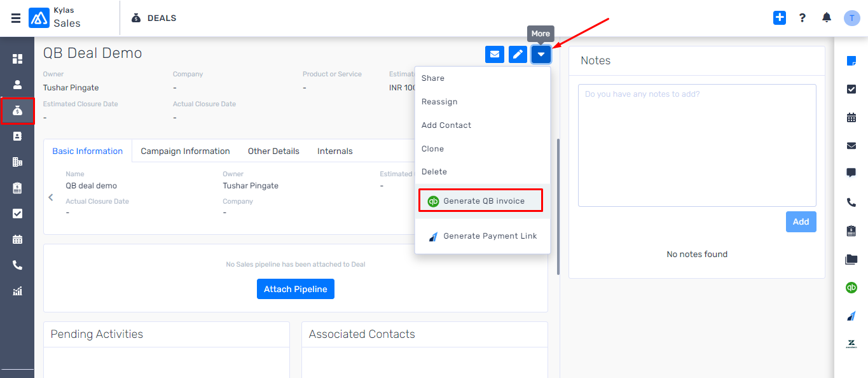Click the pencil edit deal button

[x=518, y=55]
